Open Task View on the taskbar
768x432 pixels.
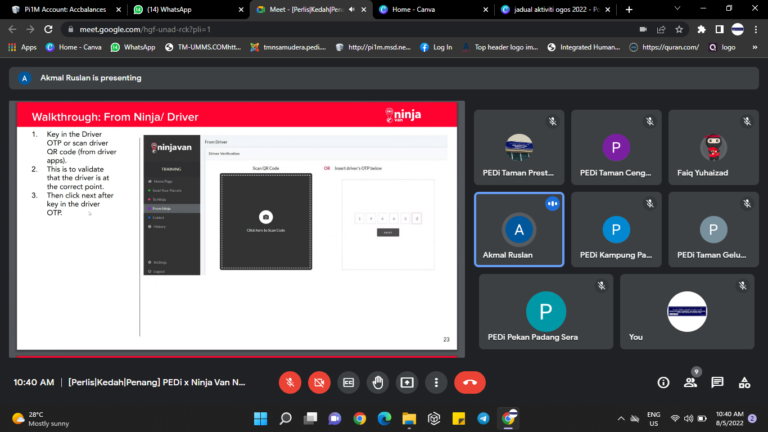(x=310, y=418)
